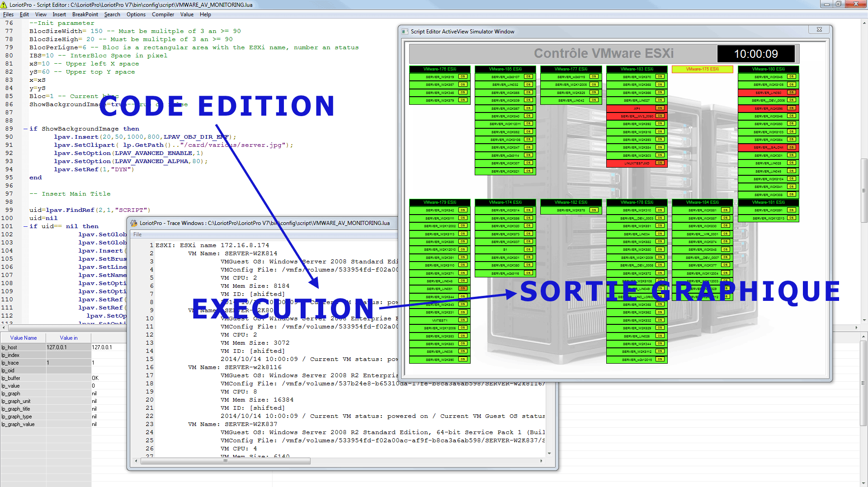Click the 10:00:09 clock display
The image size is (868, 487).
[x=756, y=54]
